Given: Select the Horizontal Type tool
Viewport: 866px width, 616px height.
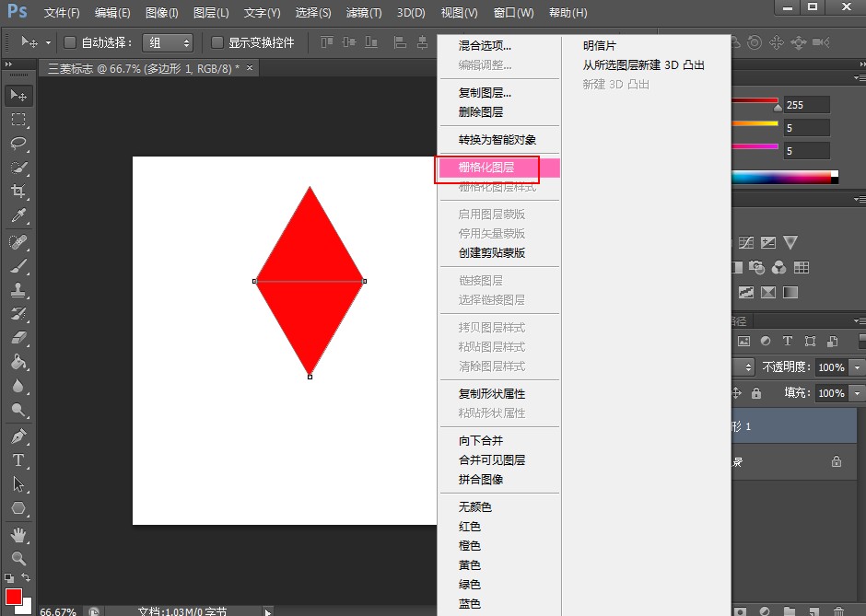Looking at the screenshot, I should [18, 460].
